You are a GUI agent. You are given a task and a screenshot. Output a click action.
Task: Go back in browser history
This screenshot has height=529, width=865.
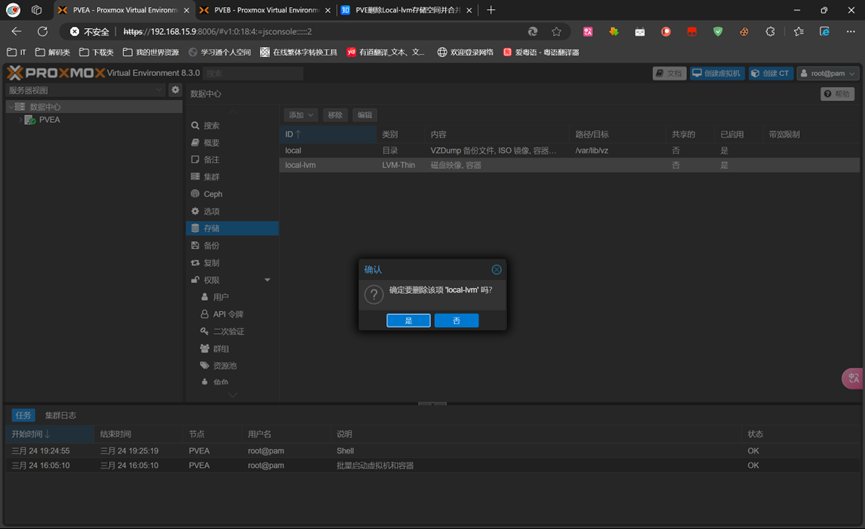17,31
